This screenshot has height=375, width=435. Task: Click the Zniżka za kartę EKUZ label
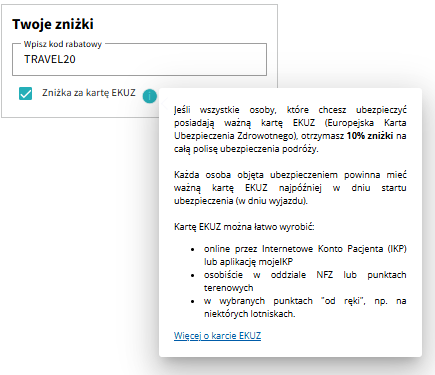(89, 93)
